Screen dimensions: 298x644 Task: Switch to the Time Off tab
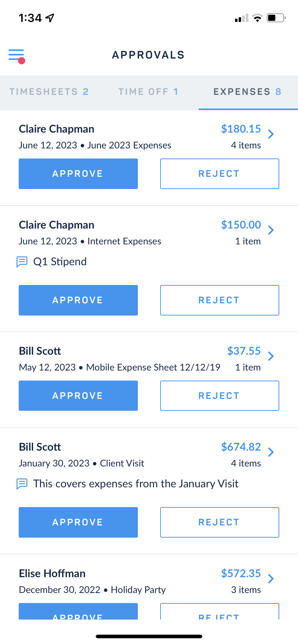tap(148, 92)
